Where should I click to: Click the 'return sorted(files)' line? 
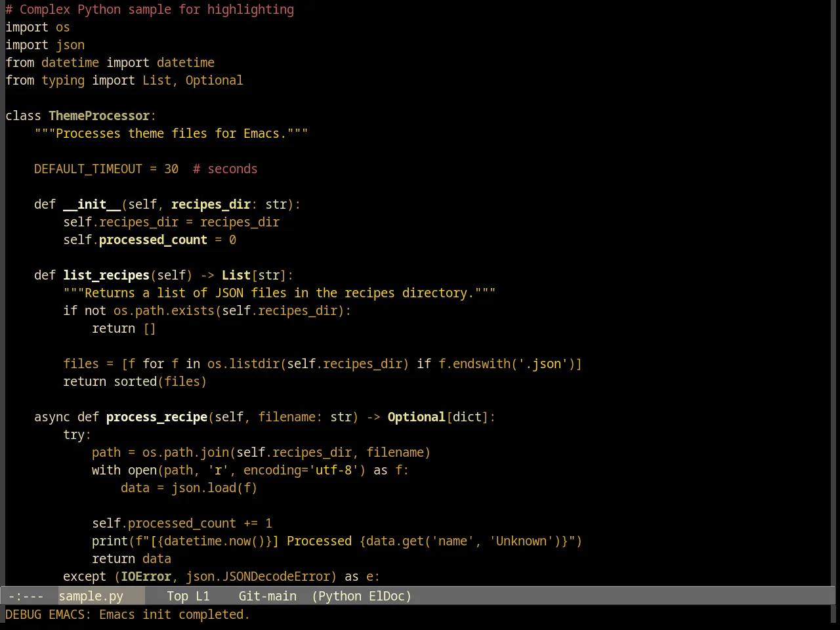pos(135,381)
